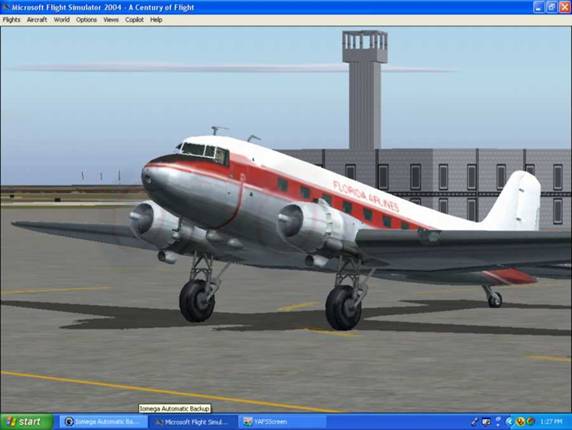
Task: Click the taskbar clock showing 1:27 PM
Action: [551, 422]
